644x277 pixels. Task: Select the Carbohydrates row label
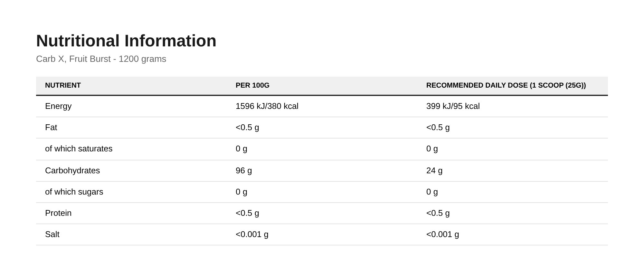72,171
